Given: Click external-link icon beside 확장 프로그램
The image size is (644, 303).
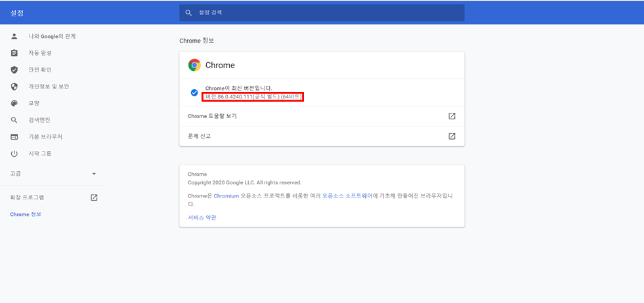Looking at the screenshot, I should point(94,197).
